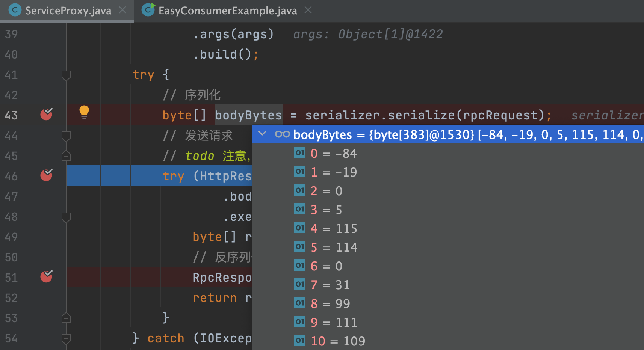Viewport: 644px width, 350px height.
Task: Collapse the bodyBytes array node
Action: click(262, 134)
